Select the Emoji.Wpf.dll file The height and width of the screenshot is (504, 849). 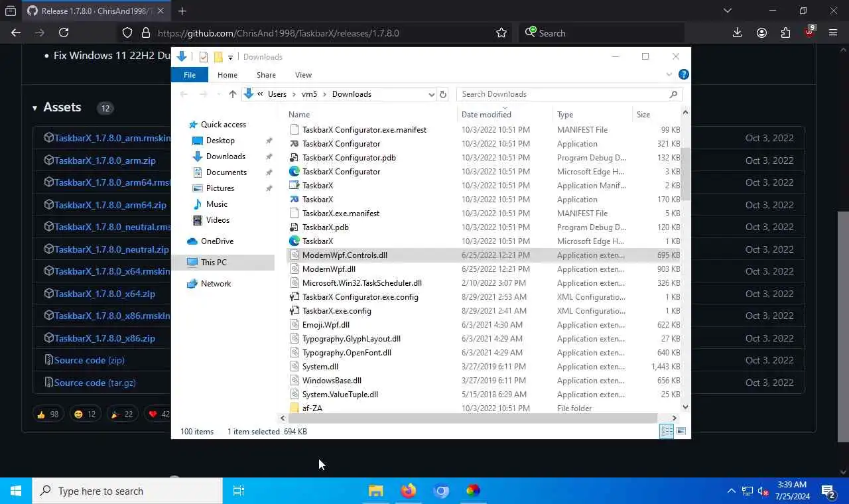click(x=326, y=325)
